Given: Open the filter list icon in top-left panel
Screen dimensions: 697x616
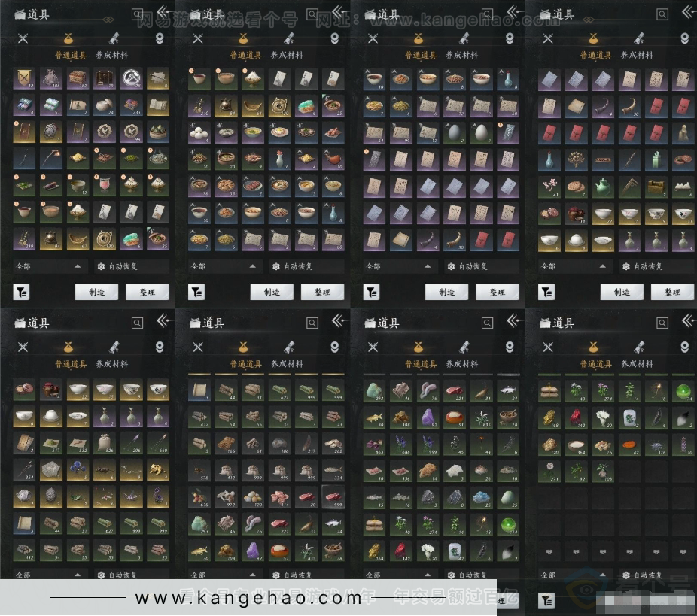Looking at the screenshot, I should pos(21,292).
